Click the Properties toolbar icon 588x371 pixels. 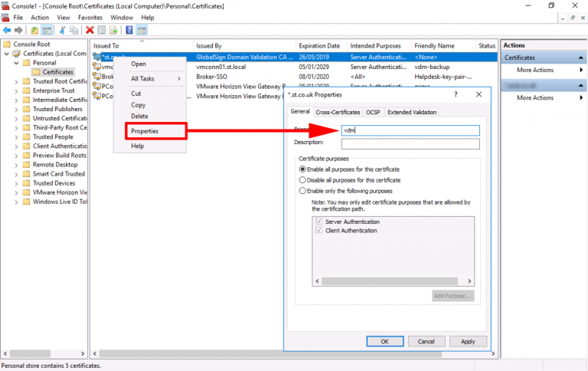point(102,30)
